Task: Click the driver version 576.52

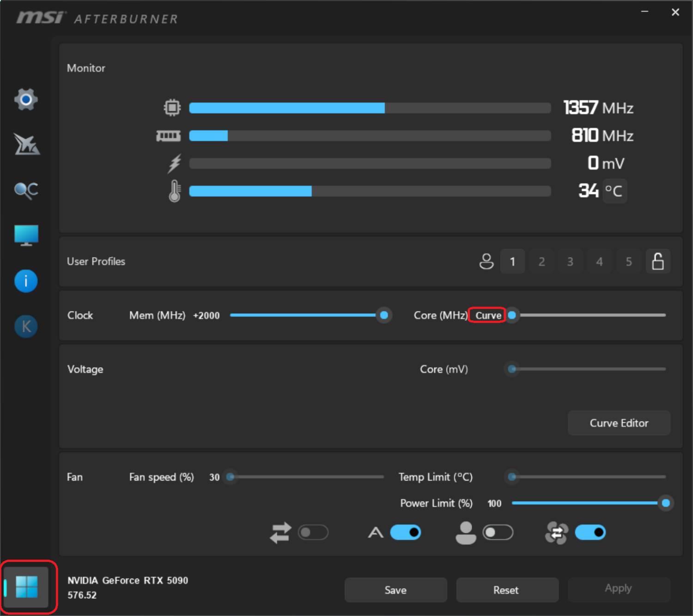Action: 82,595
